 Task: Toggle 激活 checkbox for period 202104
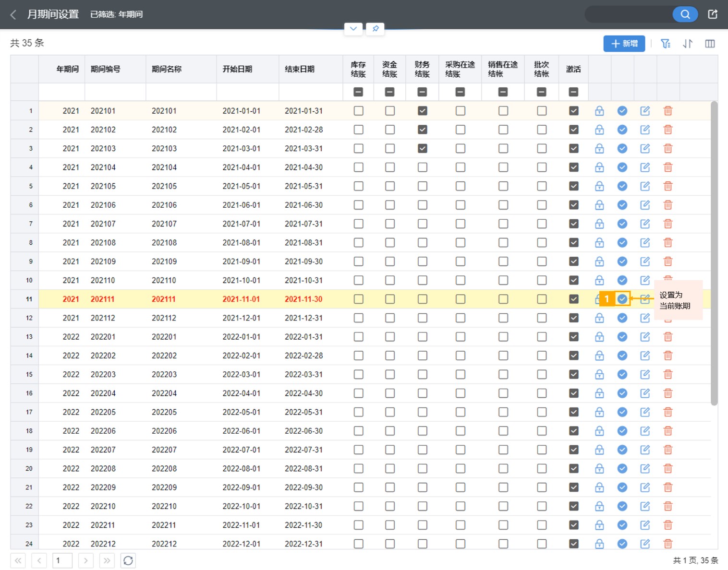(x=573, y=167)
